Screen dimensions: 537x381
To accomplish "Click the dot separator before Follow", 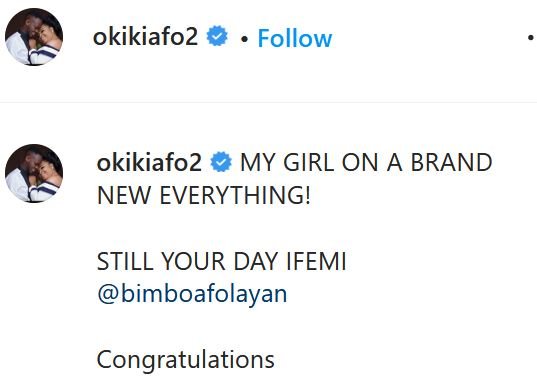I will point(244,39).
